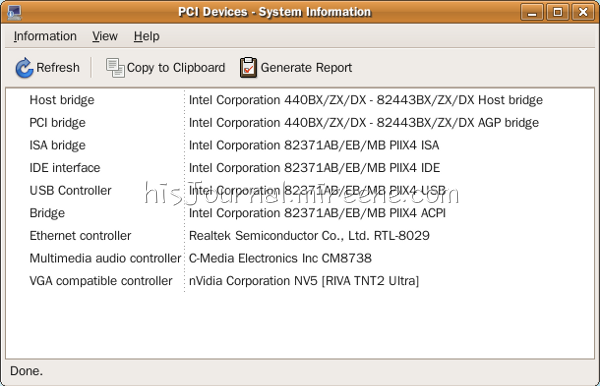Open the Help menu
This screenshot has height=386, width=600.
coord(147,36)
